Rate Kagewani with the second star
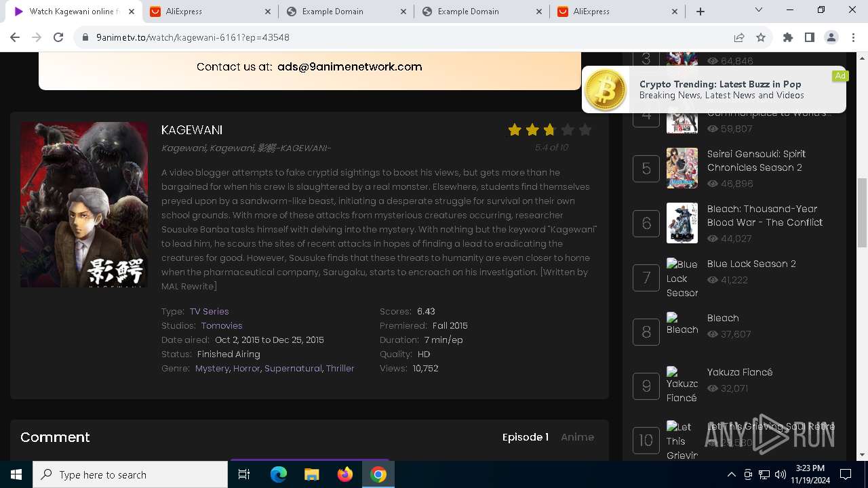 [532, 129]
